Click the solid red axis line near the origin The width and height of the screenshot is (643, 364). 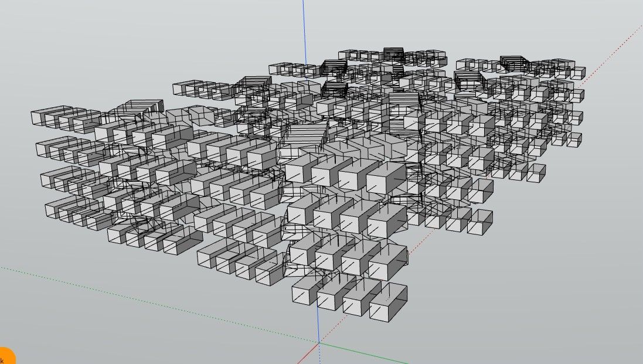click(307, 354)
